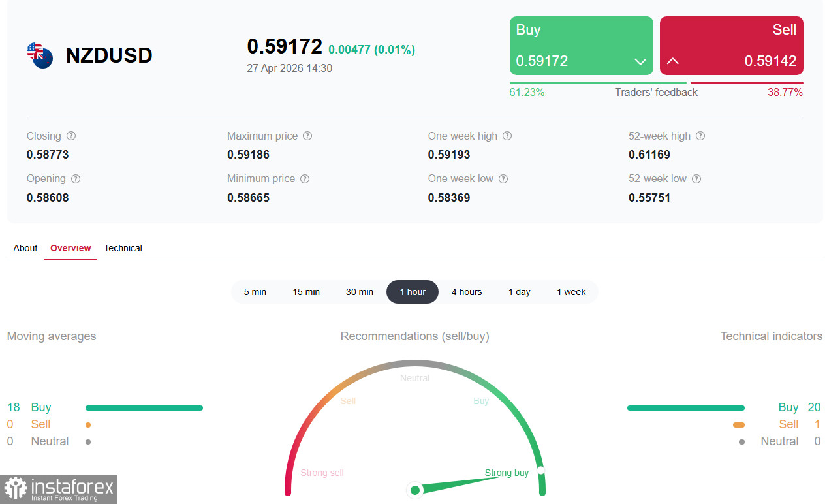
Task: Click the One week high value 0.59193
Action: tap(449, 155)
